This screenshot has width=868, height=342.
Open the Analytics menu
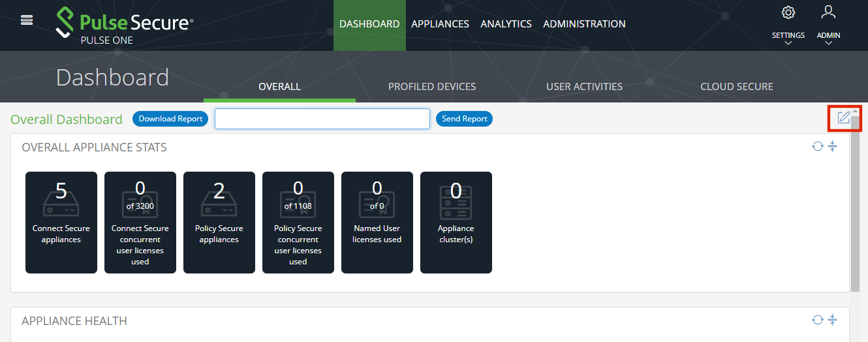click(x=506, y=24)
